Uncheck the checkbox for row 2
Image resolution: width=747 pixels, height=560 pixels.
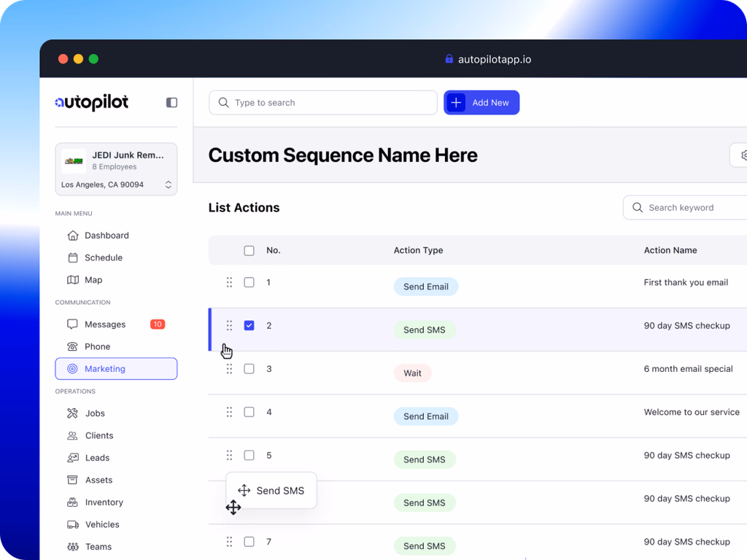[x=249, y=325]
